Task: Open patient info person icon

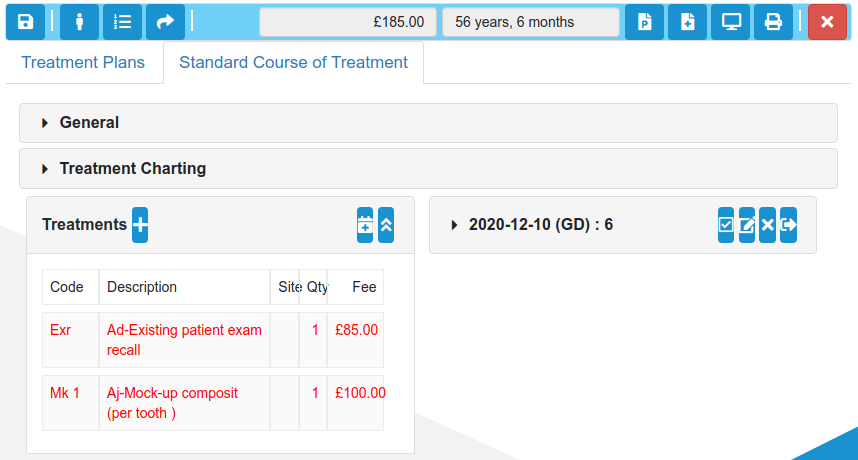Action: pyautogui.click(x=79, y=22)
